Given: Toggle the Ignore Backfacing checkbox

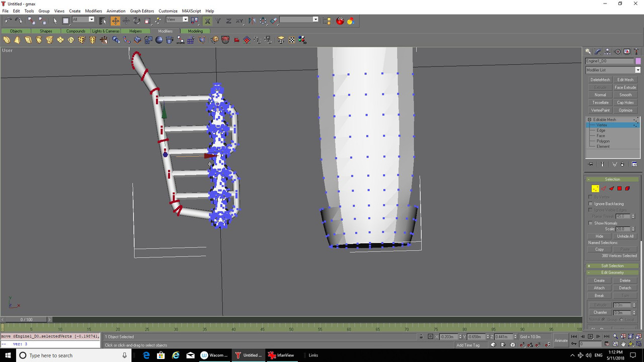Looking at the screenshot, I should pyautogui.click(x=591, y=204).
